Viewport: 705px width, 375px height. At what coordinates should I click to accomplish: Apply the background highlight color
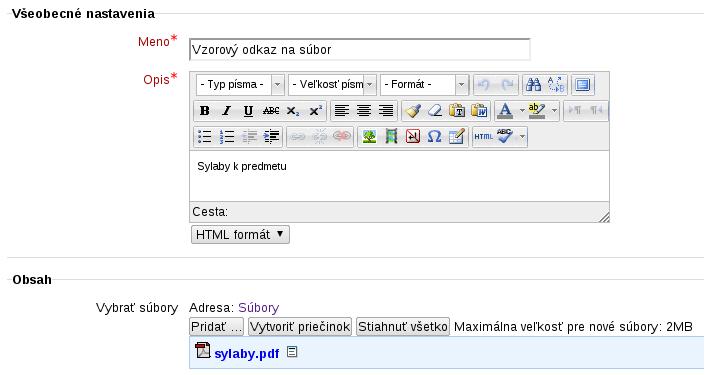[537, 111]
